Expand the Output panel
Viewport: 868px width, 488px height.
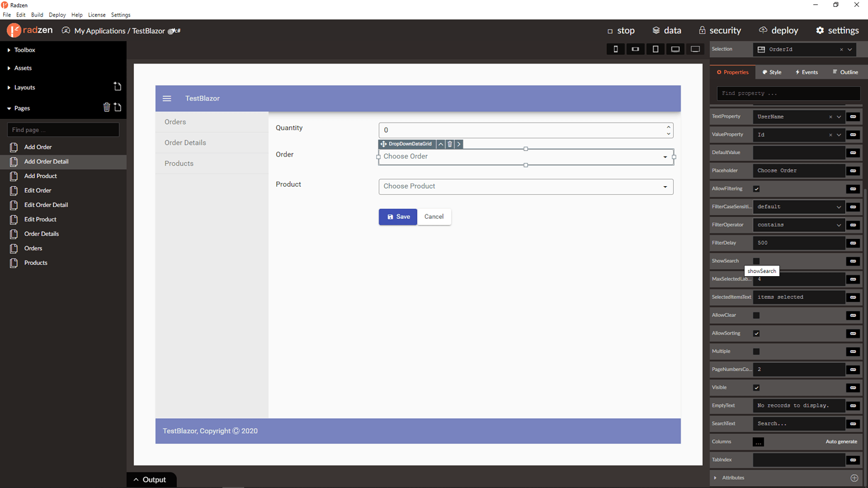(151, 480)
